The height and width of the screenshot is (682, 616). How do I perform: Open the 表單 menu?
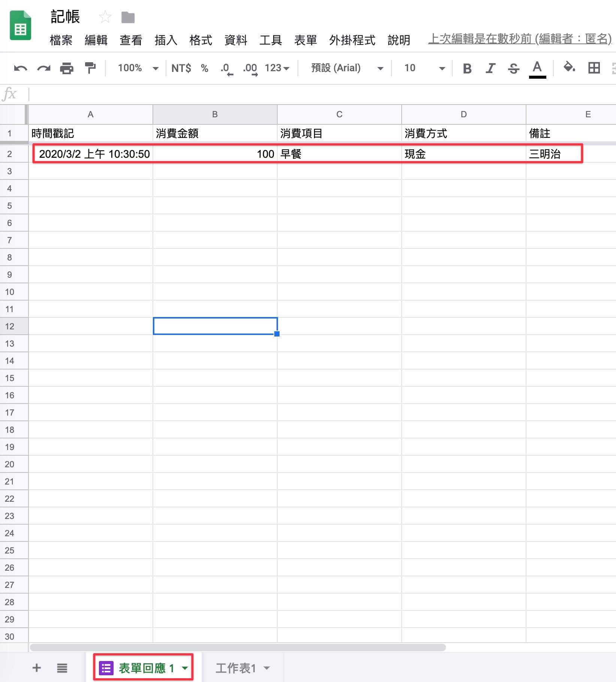305,40
